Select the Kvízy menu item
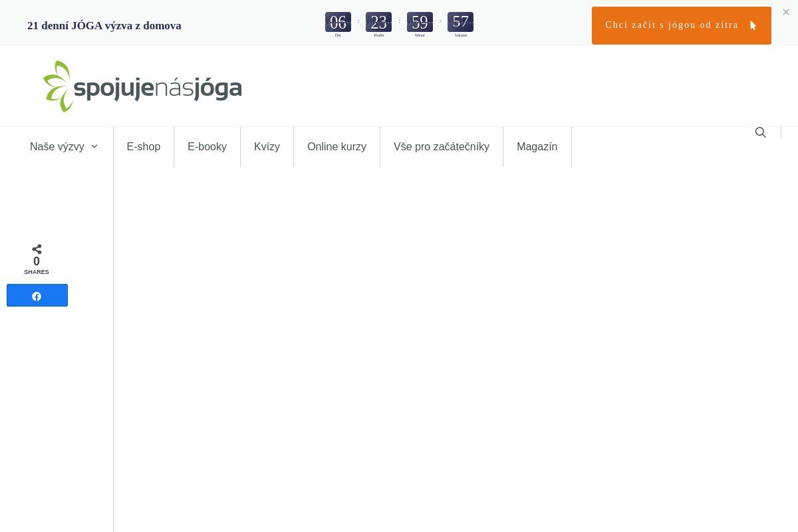Viewport: 798px width, 532px height. pyautogui.click(x=267, y=146)
